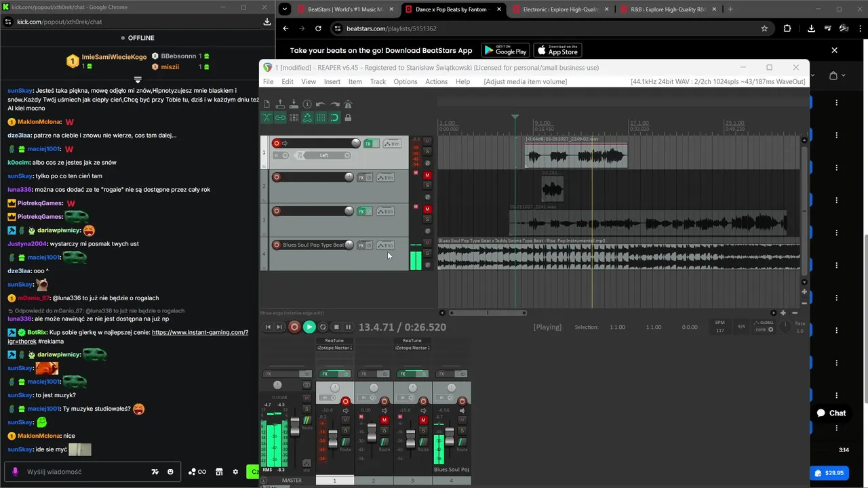Viewport: 868px width, 488px height.
Task: Click the BPM 117 tempo field
Action: click(x=720, y=327)
